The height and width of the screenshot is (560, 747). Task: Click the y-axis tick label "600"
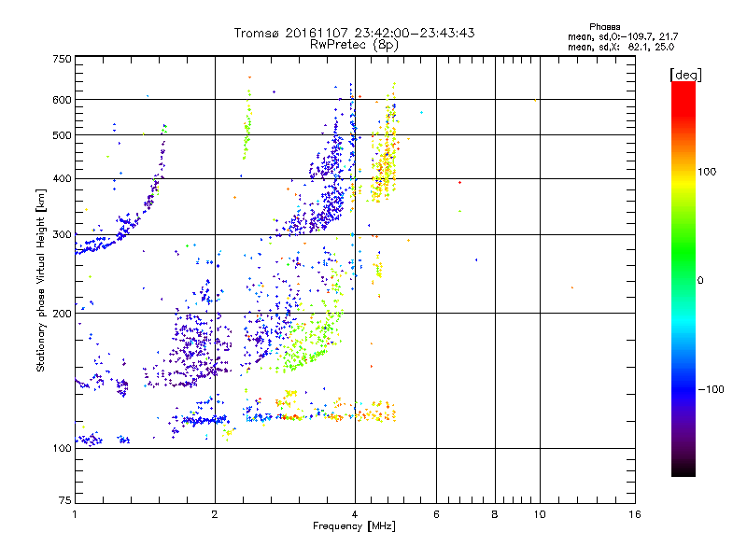pos(62,100)
